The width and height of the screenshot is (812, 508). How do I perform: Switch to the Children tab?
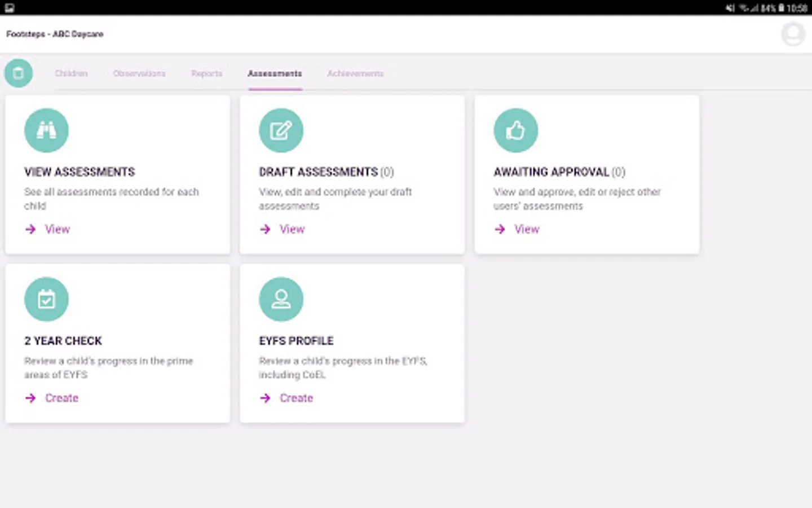71,73
